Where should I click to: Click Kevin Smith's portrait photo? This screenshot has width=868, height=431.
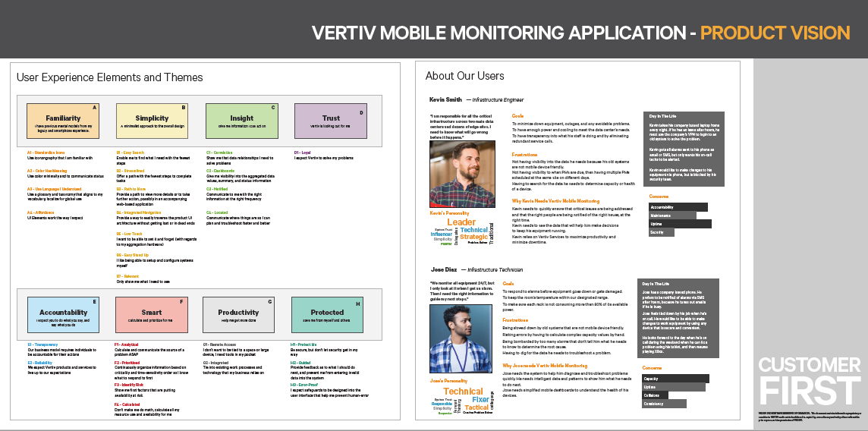[463, 174]
